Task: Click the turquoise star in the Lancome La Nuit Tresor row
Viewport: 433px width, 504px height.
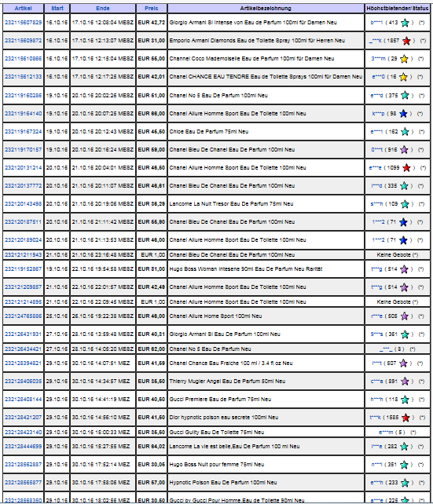Action: coord(405,204)
